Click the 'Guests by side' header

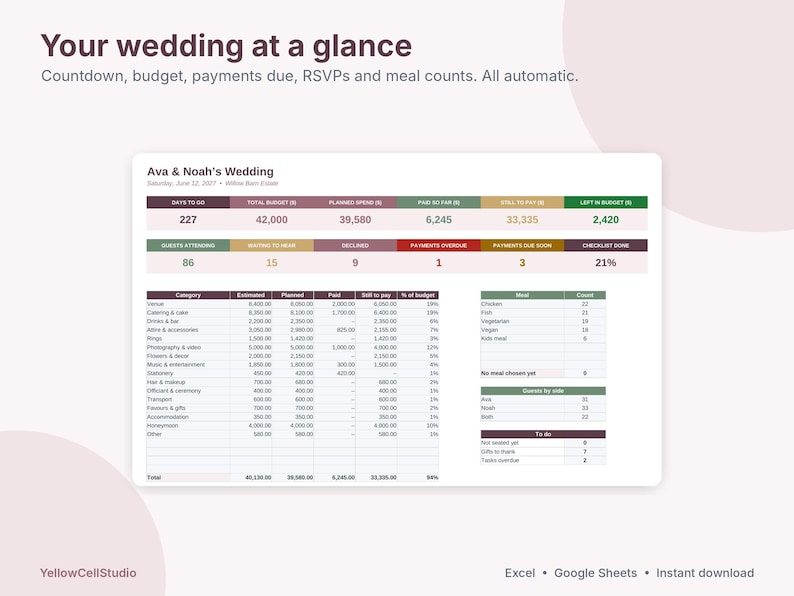pos(543,391)
